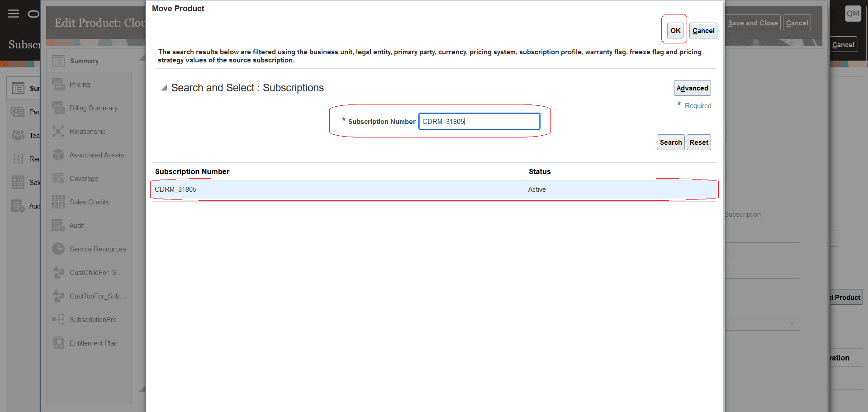Open the Relationship icon
The image size is (868, 412).
point(58,131)
